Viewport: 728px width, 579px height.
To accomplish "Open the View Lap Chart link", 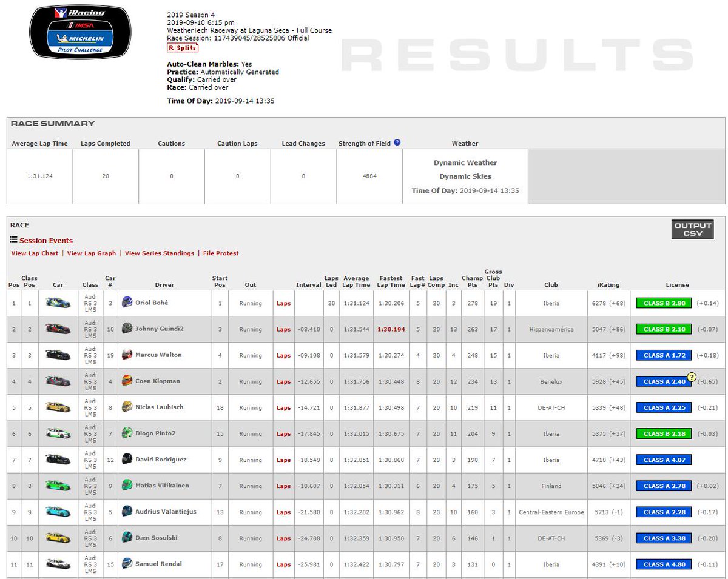I will pos(35,253).
